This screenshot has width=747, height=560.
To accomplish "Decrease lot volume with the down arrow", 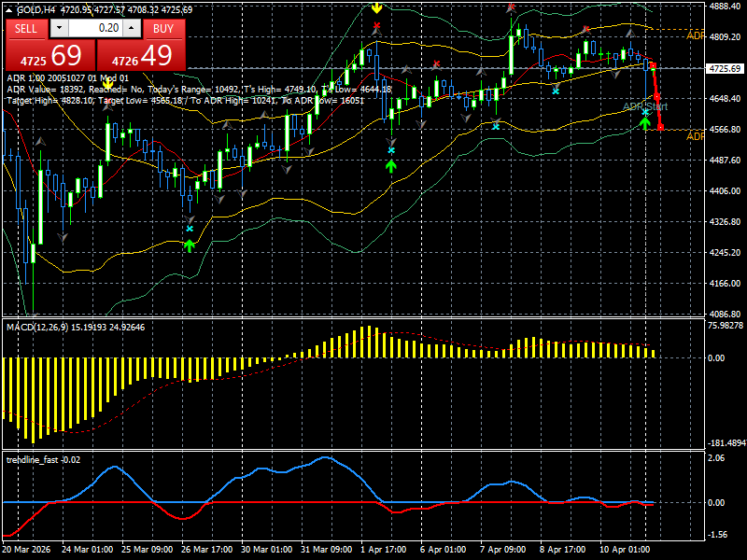I will (x=59, y=28).
